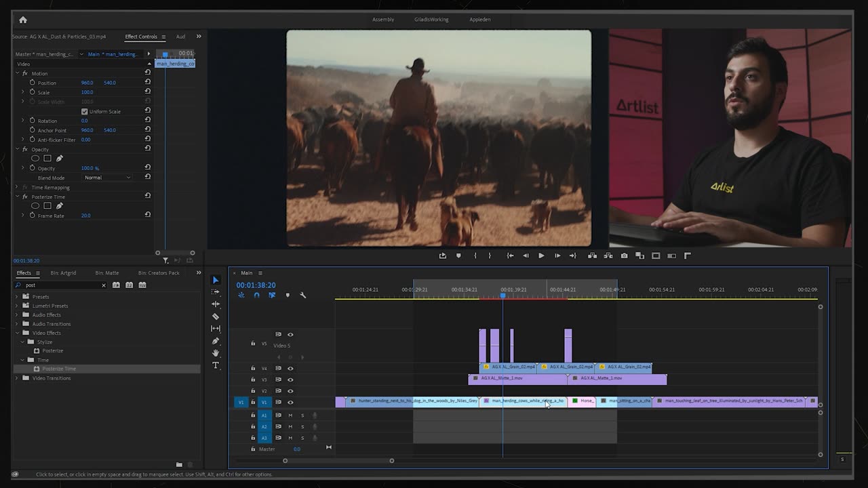Toggle Uniform Scale checkbox

(84, 111)
